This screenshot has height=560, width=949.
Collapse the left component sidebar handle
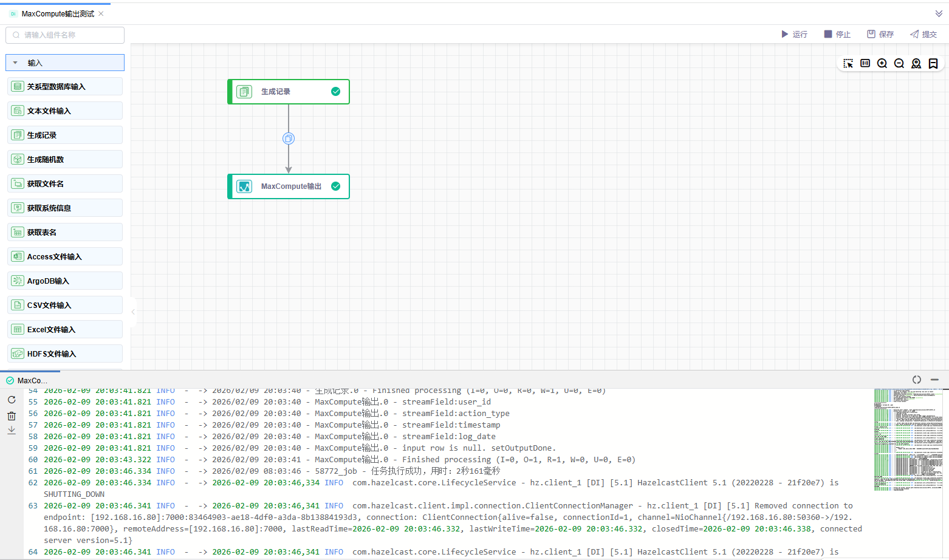133,312
